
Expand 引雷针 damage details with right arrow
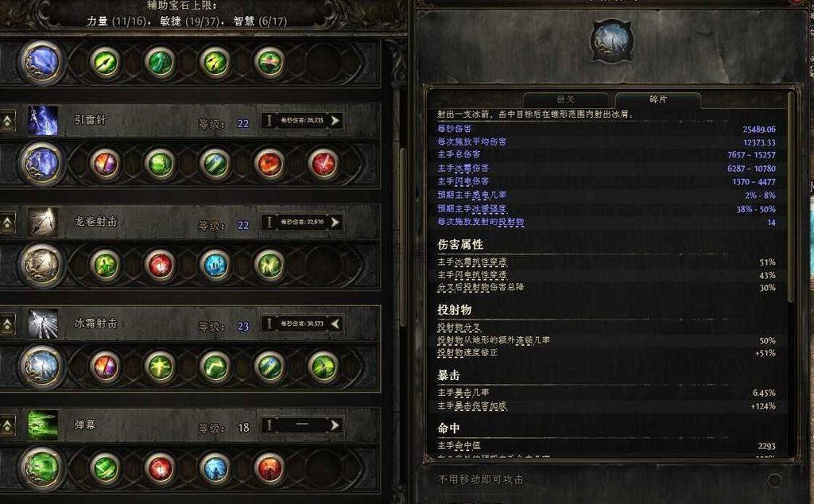click(x=335, y=120)
